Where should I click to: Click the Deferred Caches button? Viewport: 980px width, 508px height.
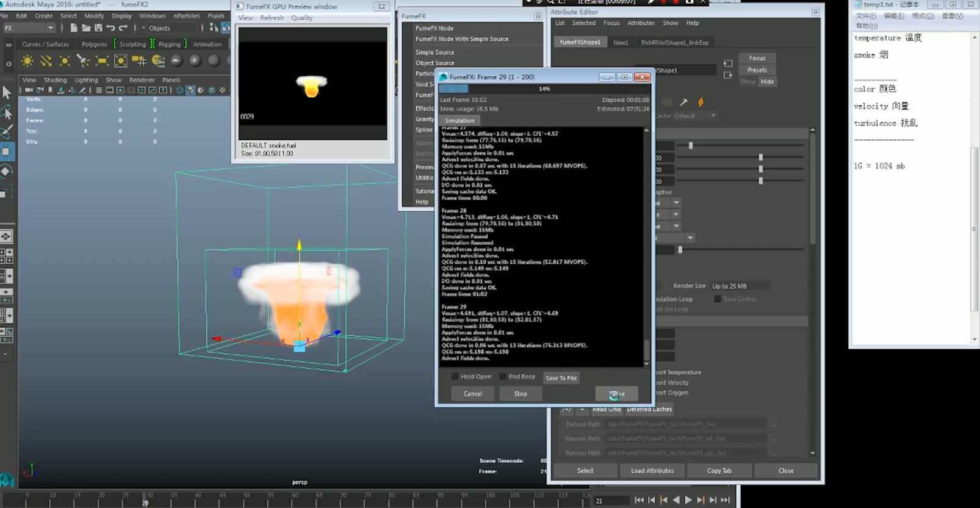coord(649,410)
